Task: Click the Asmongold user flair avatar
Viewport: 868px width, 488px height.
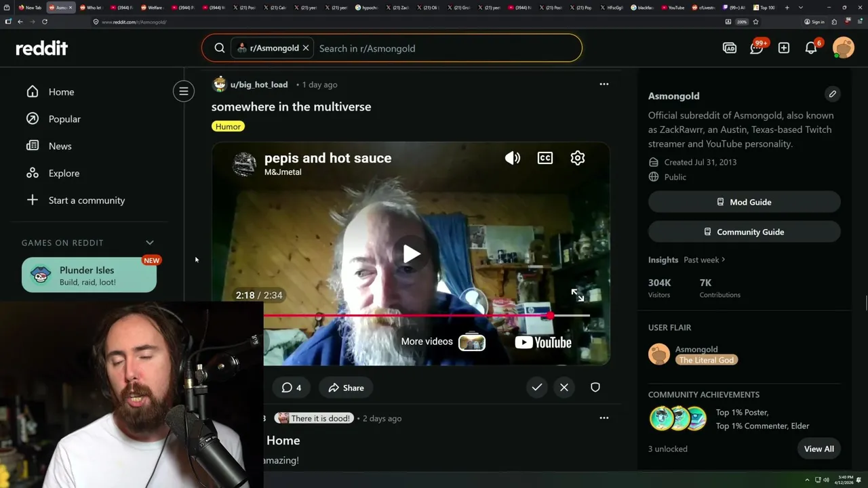Action: [659, 354]
